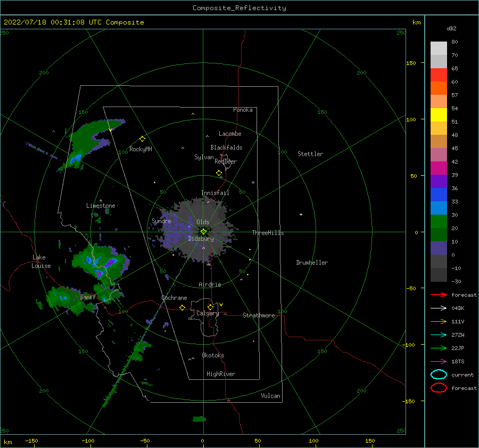The width and height of the screenshot is (479, 448).
Task: Click the Didsbury label
Action: pos(201,239)
